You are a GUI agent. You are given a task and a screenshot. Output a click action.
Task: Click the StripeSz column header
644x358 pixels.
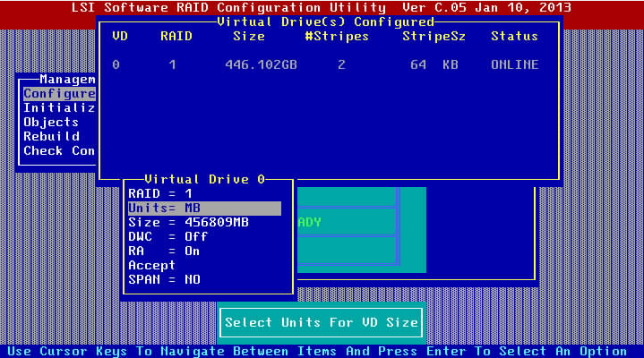pyautogui.click(x=433, y=37)
